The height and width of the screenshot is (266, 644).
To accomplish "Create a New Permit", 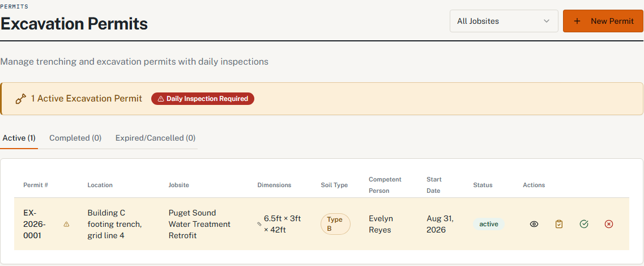I will tap(603, 21).
